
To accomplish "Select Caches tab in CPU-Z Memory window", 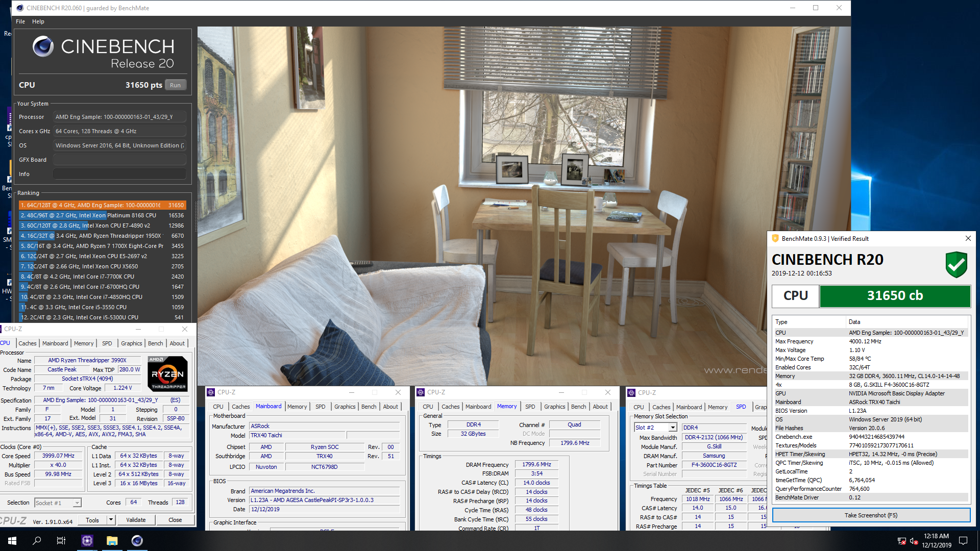I will point(451,407).
